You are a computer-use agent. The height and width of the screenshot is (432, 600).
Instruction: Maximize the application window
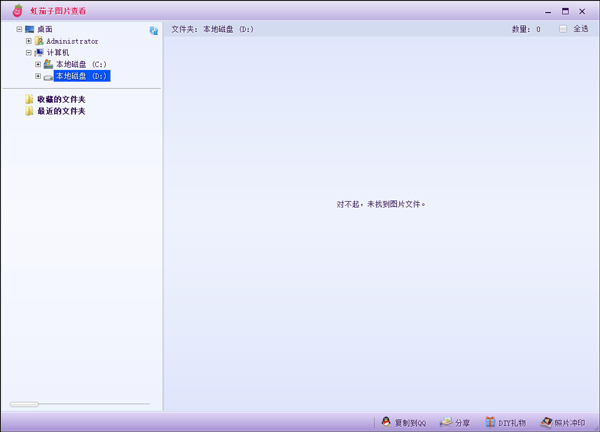click(x=565, y=10)
